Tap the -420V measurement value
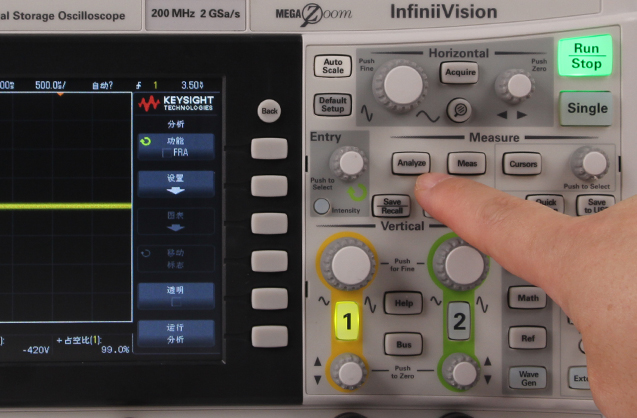 36,350
